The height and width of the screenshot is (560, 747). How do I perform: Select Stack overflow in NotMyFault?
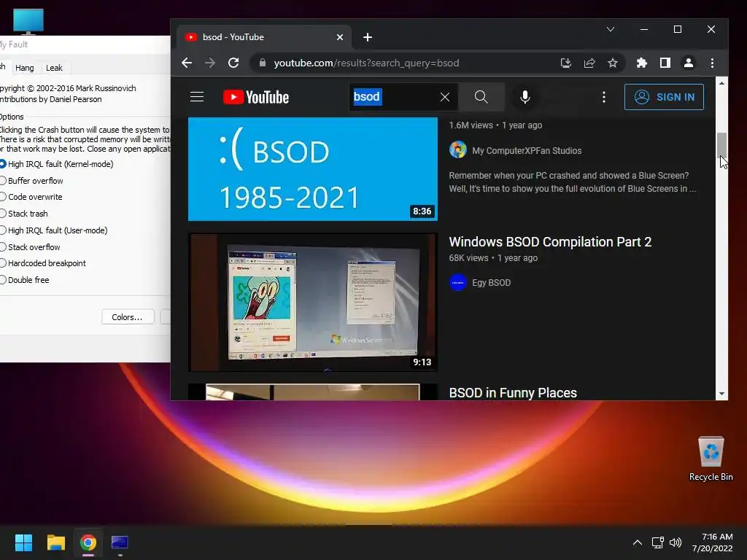click(x=30, y=246)
